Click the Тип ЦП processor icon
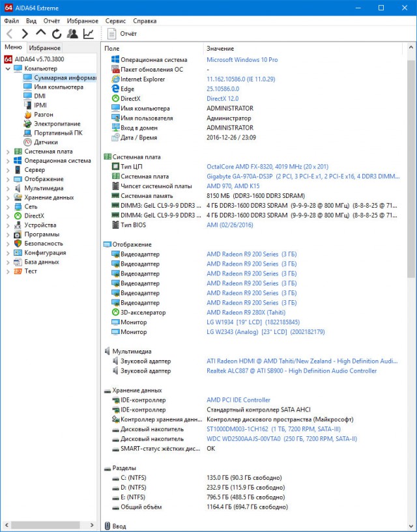 point(115,167)
